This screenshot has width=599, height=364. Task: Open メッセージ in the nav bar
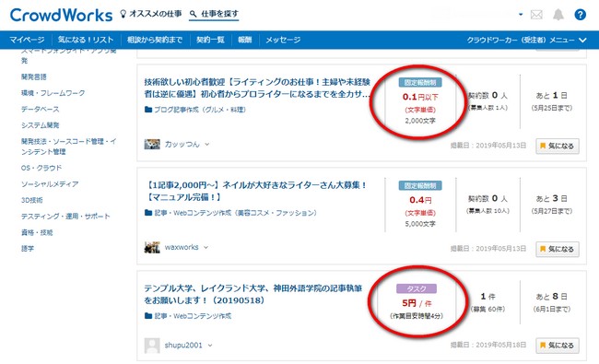[x=283, y=40]
